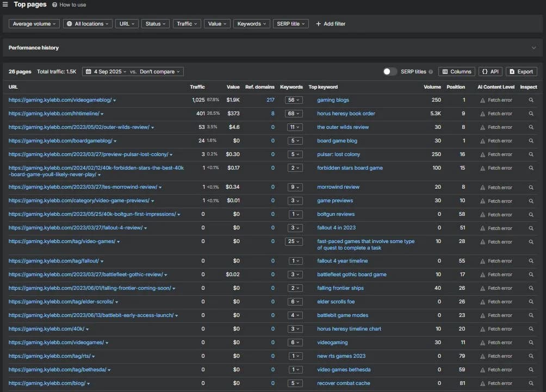The image size is (546, 392).
Task: Inspect the boardgameblog row magnifier icon
Action: point(531,141)
